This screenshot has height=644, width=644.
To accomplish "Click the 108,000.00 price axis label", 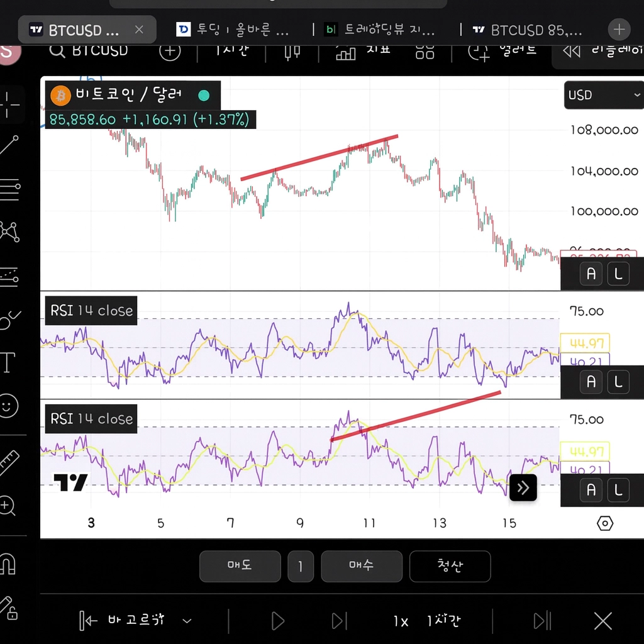I will pyautogui.click(x=604, y=131).
